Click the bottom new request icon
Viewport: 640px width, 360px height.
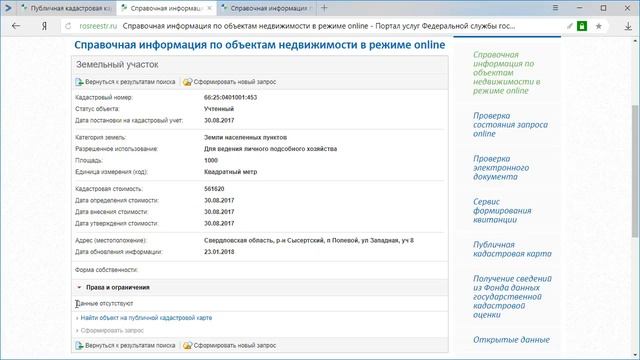coord(187,346)
